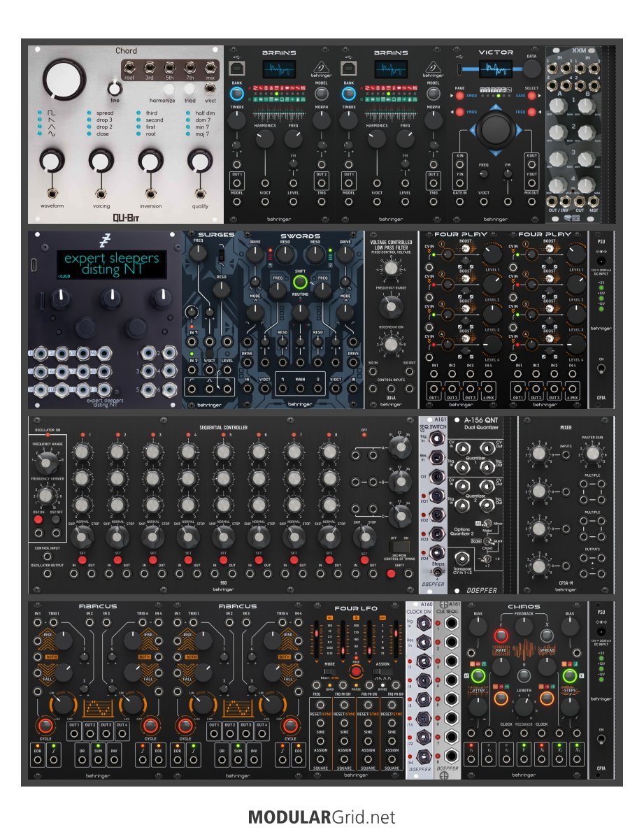Click ModularGrid.net text at bottom
Viewport: 644px width, 832px height.
coord(322,817)
